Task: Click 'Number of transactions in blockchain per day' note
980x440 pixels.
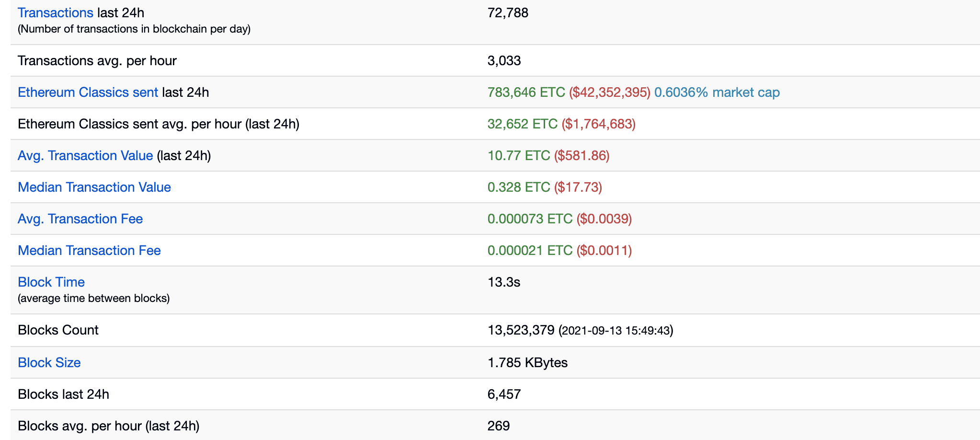Action: [134, 29]
